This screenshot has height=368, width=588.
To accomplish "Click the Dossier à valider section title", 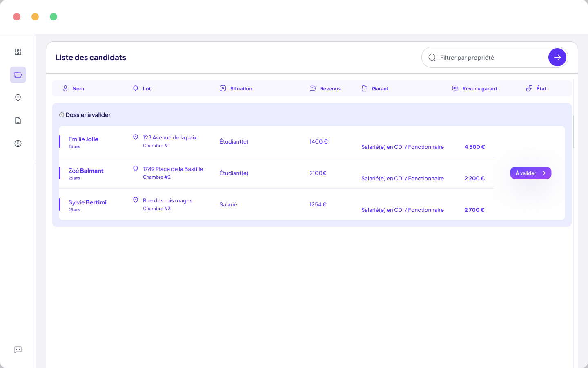I will click(x=88, y=115).
